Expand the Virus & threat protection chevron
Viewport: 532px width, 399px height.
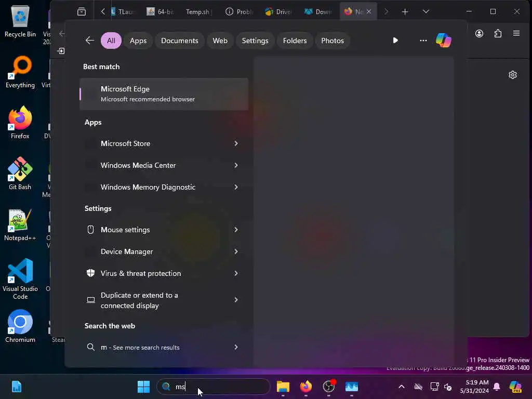tap(236, 273)
